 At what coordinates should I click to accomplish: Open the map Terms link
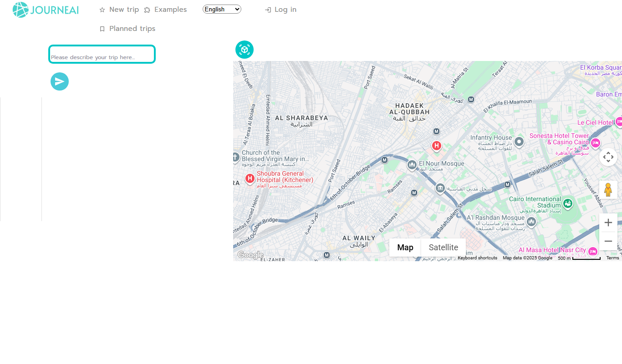612,258
